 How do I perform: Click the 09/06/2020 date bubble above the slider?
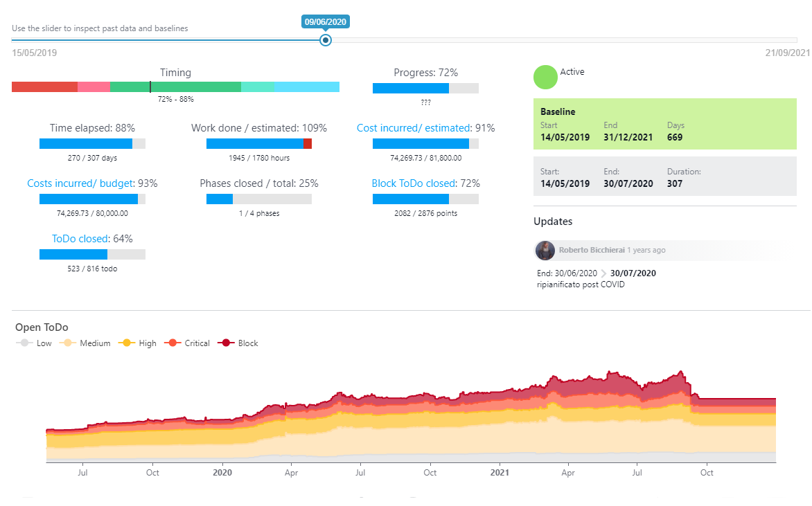pyautogui.click(x=325, y=21)
